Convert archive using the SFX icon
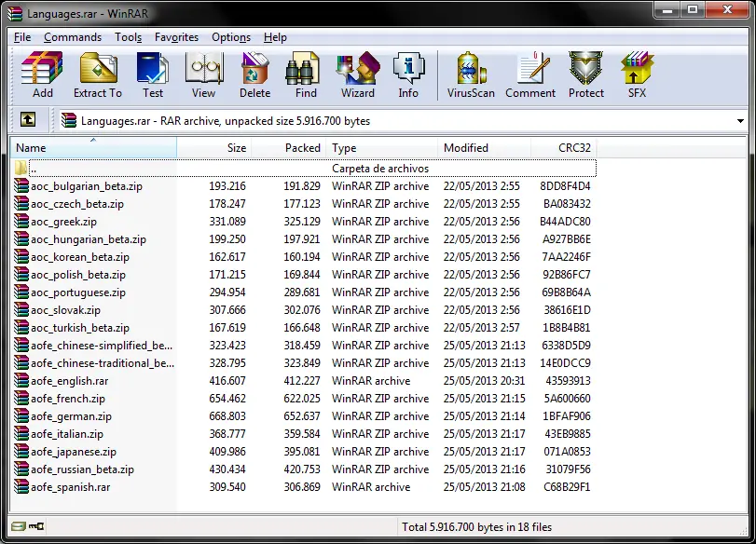 click(637, 75)
